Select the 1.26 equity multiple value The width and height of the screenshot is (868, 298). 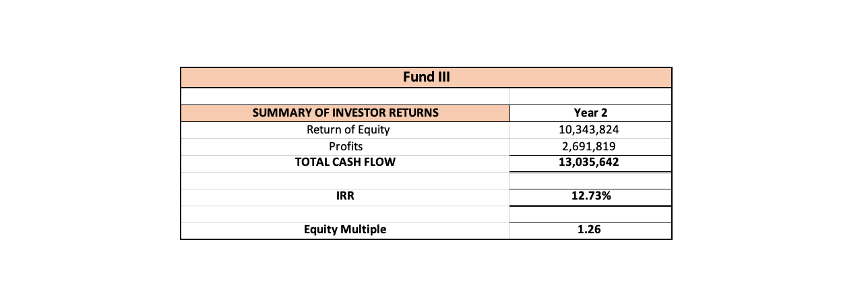click(590, 230)
